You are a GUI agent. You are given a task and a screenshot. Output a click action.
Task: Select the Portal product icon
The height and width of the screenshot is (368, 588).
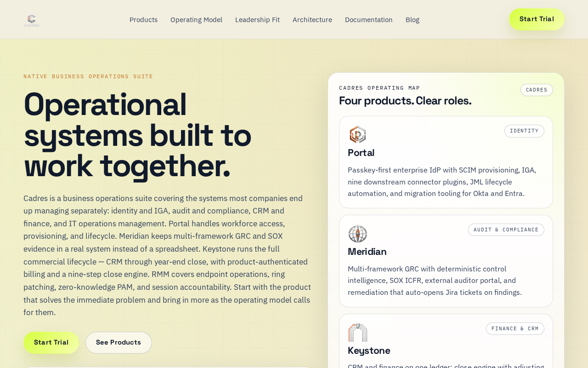pos(357,135)
